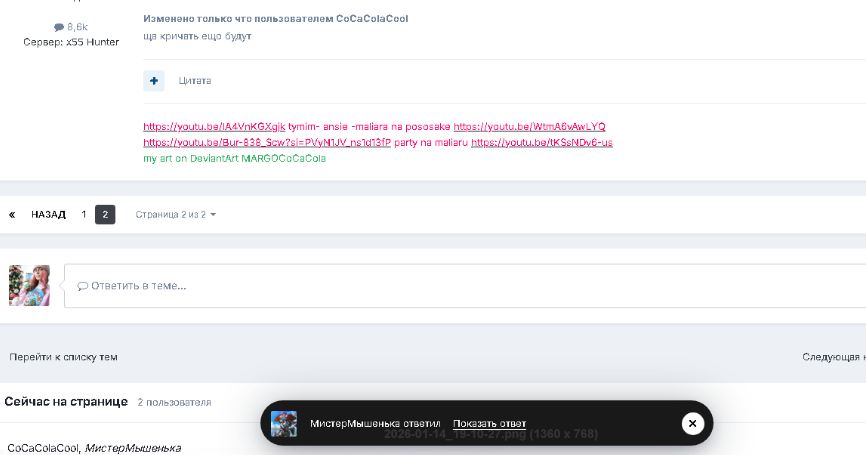The width and height of the screenshot is (866, 455).
Task: Click Показать ответ in the notification
Action: pos(489,424)
